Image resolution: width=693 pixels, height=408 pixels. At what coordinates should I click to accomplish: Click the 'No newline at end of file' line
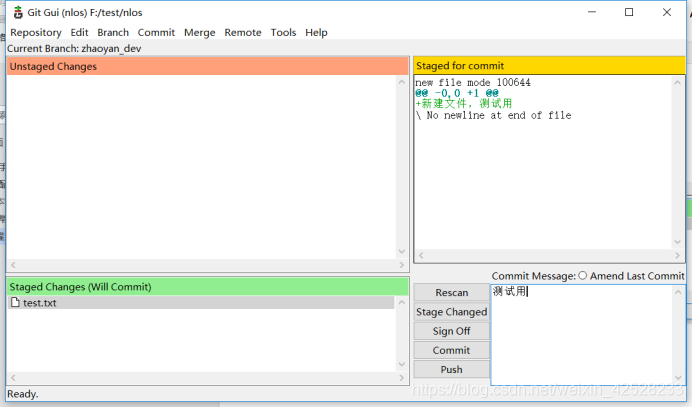(493, 115)
